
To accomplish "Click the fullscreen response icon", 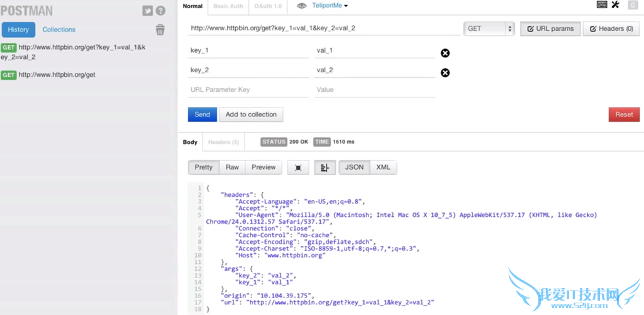I will 298,167.
